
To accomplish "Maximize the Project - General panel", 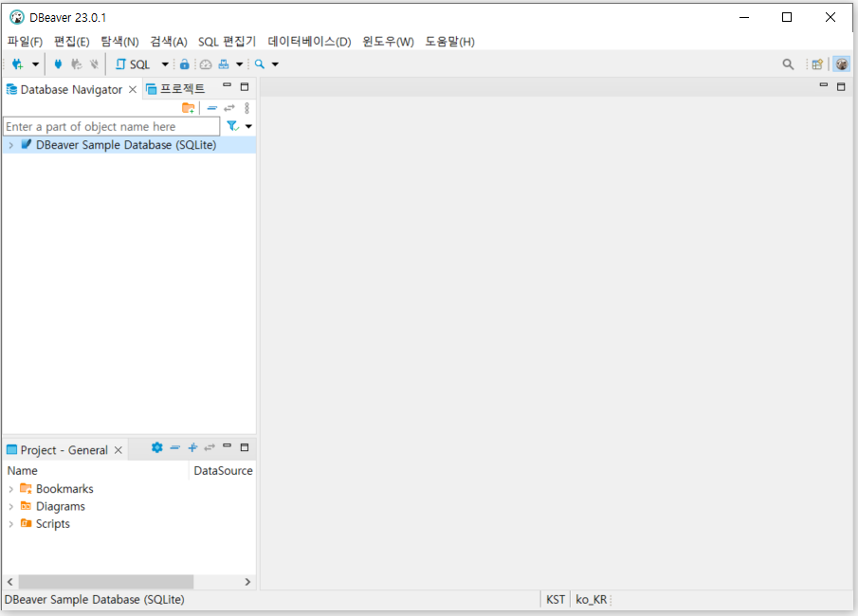I will click(x=245, y=447).
